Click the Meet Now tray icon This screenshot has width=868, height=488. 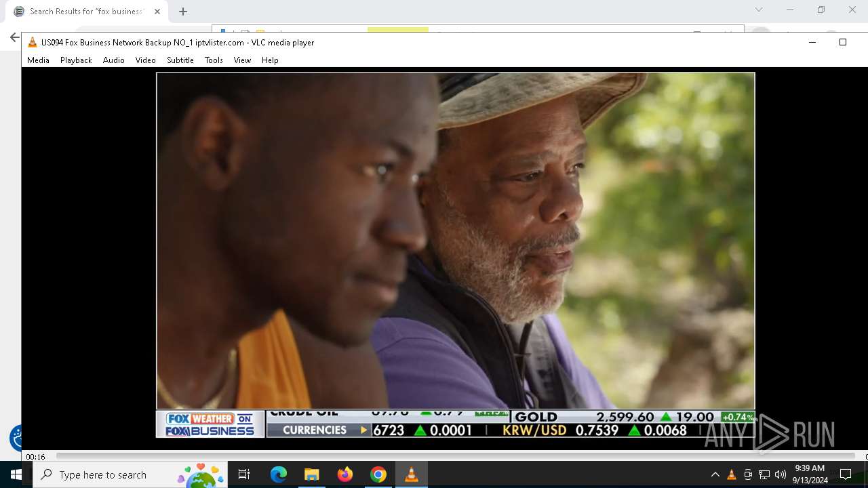tap(748, 474)
